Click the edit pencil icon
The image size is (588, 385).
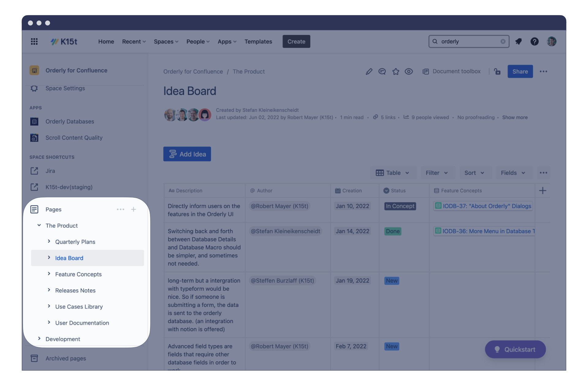coord(369,71)
